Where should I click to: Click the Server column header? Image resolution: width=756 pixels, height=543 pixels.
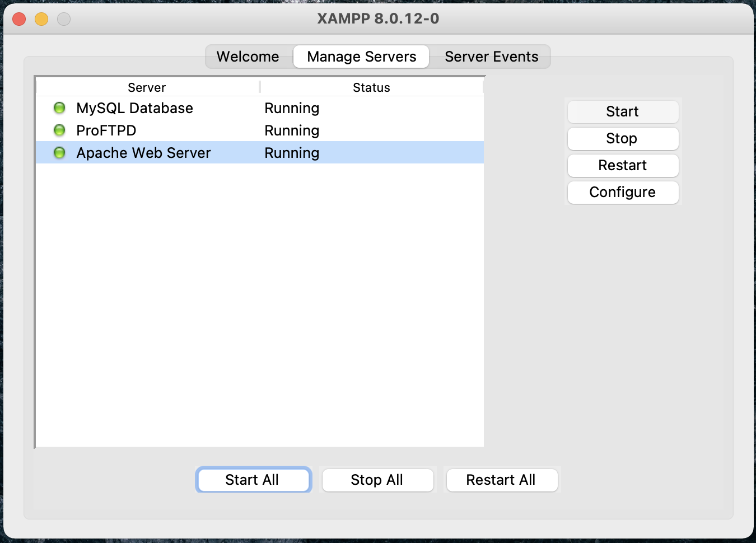click(147, 87)
